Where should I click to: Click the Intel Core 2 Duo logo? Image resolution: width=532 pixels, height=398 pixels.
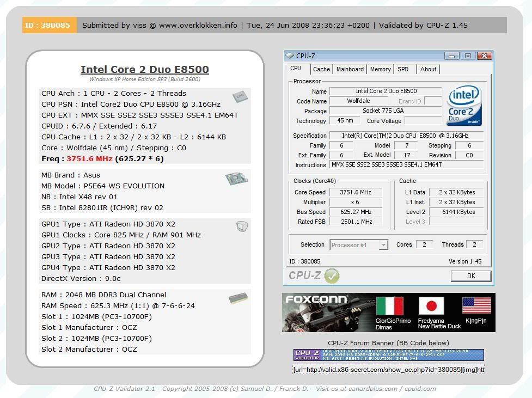pyautogui.click(x=464, y=106)
